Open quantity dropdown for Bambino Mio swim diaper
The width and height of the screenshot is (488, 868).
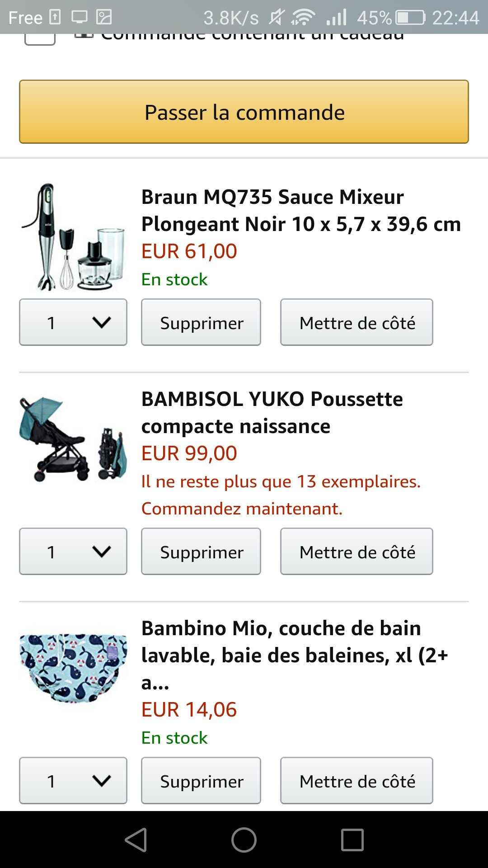point(73,781)
